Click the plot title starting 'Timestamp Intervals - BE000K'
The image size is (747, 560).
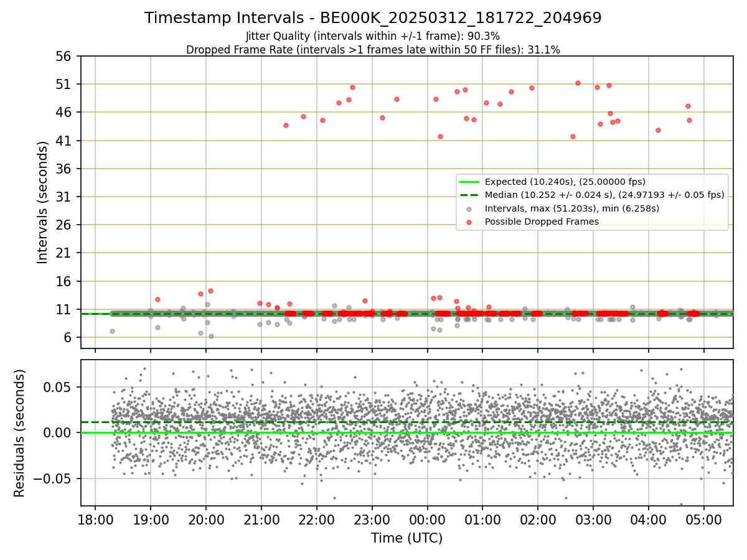[373, 18]
